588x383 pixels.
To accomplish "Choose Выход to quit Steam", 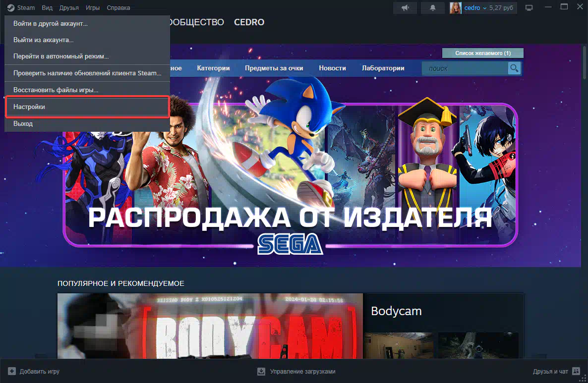I will click(87, 124).
